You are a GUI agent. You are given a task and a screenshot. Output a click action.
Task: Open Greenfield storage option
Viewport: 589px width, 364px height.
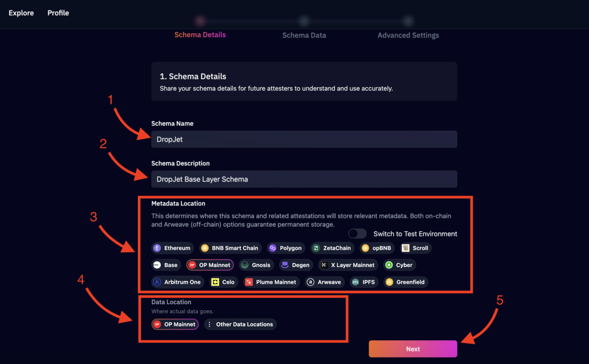coord(405,282)
